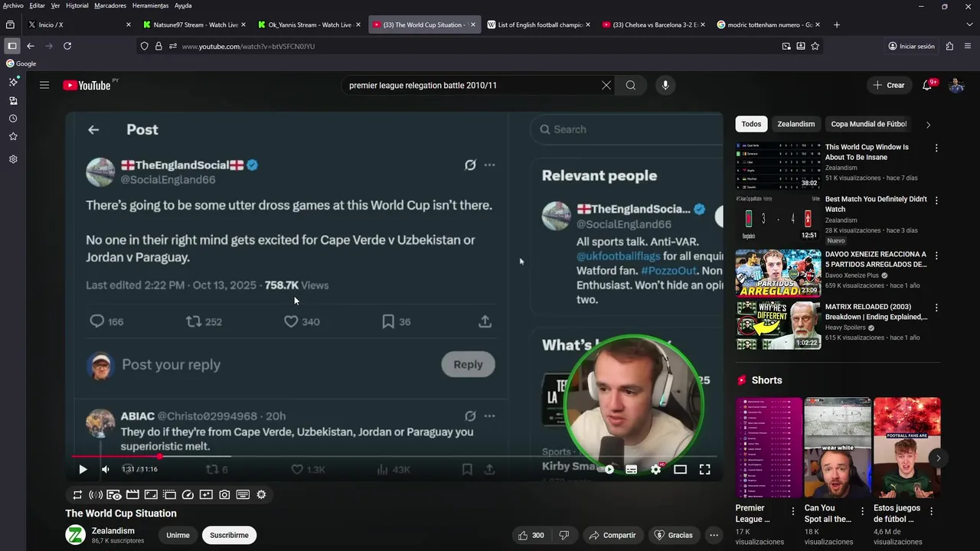
Task: Click the fit-to-window rectangle icon
Action: pos(151,494)
